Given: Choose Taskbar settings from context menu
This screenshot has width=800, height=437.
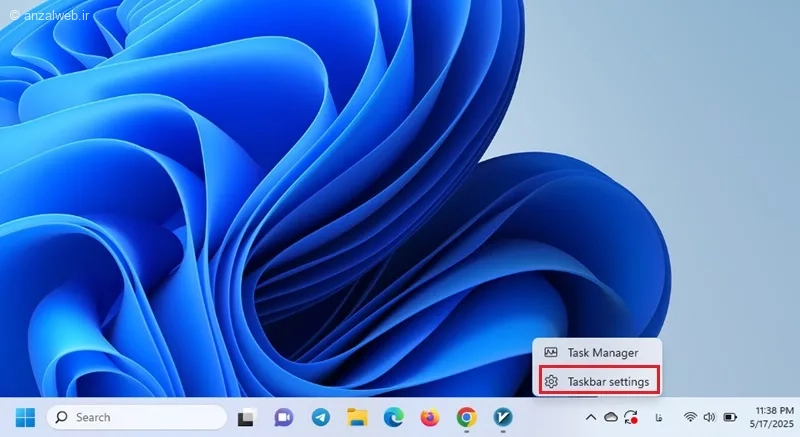Looking at the screenshot, I should (599, 380).
